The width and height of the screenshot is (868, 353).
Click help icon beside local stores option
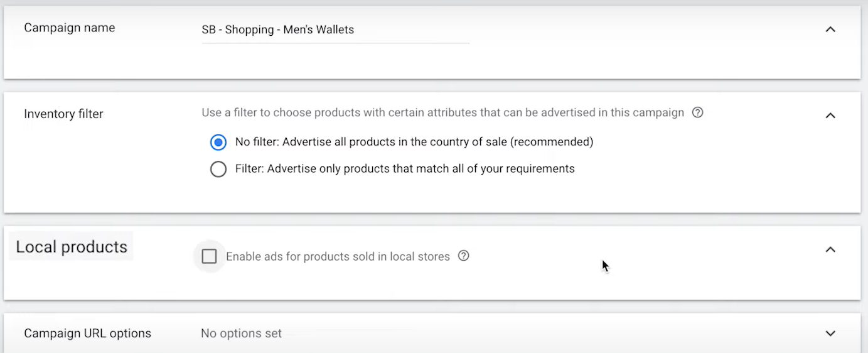(x=464, y=256)
